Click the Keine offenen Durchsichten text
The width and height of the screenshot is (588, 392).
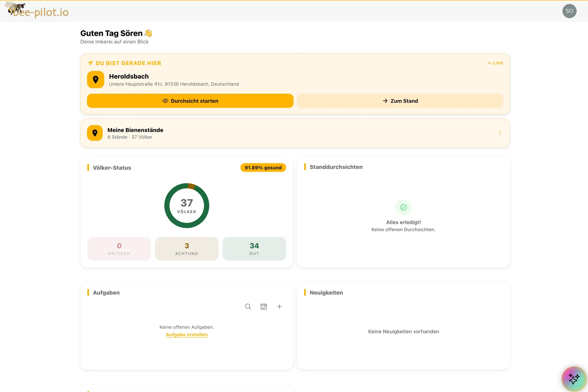tap(404, 230)
